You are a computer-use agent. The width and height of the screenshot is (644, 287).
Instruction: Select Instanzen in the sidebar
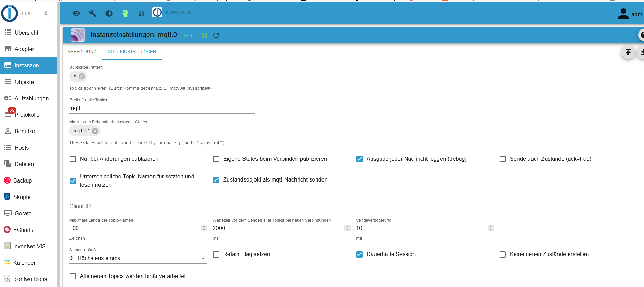(28, 65)
